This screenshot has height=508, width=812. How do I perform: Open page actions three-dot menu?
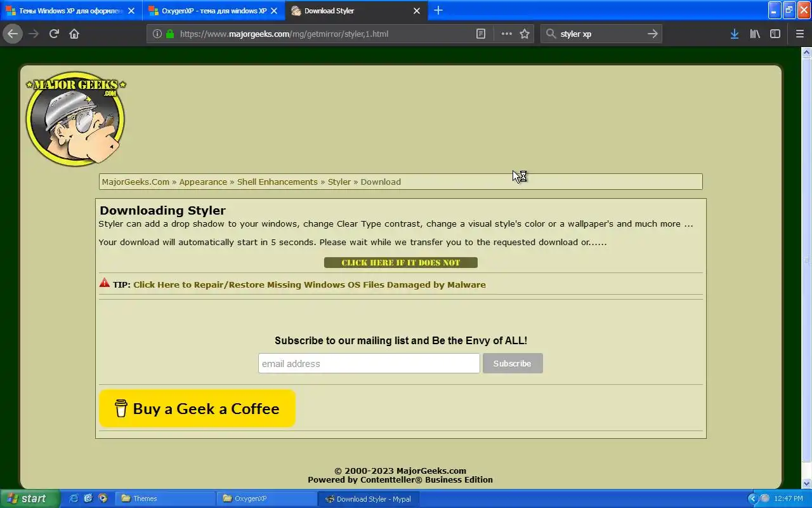[x=506, y=34]
